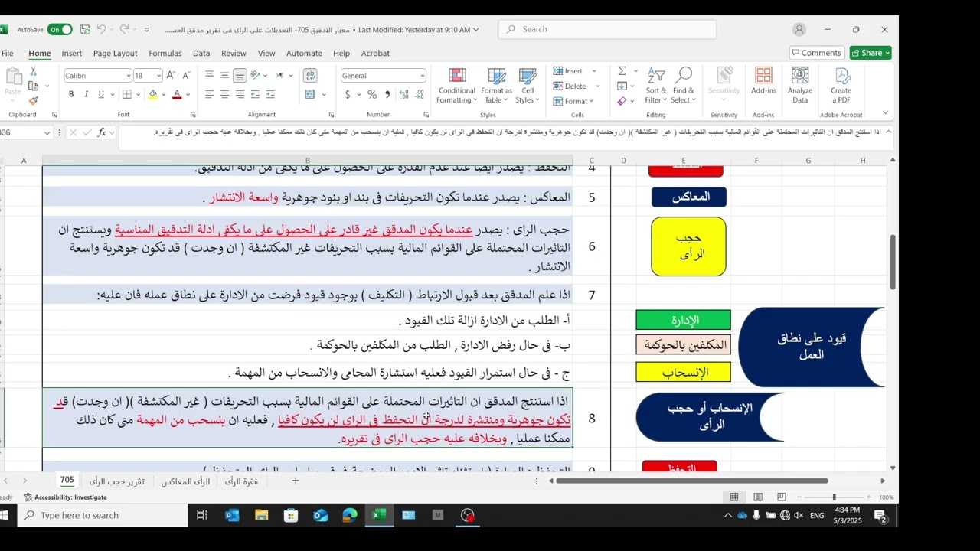This screenshot has height=551, width=980.
Task: Click the Share button
Action: 871,53
